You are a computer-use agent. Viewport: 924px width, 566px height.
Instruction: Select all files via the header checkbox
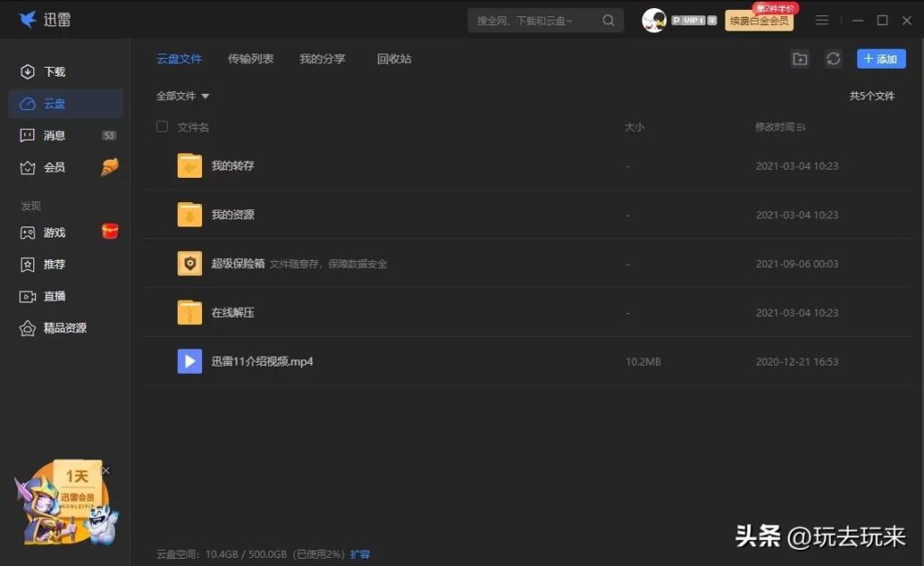[x=162, y=126]
